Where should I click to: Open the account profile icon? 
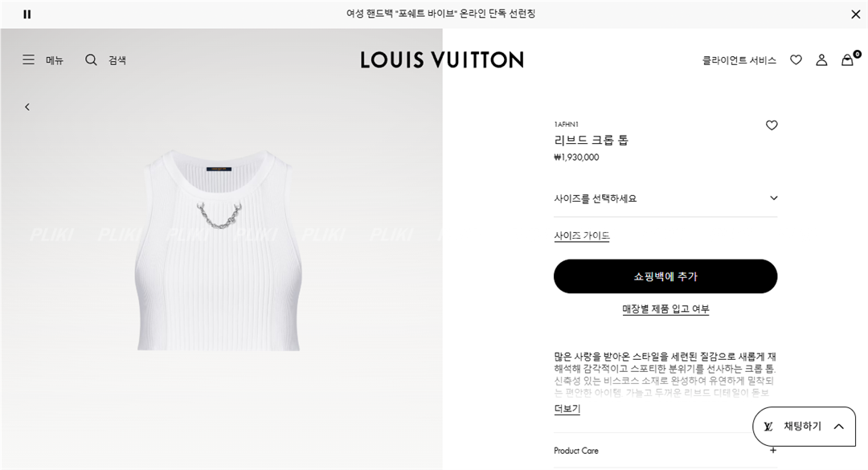coord(821,59)
